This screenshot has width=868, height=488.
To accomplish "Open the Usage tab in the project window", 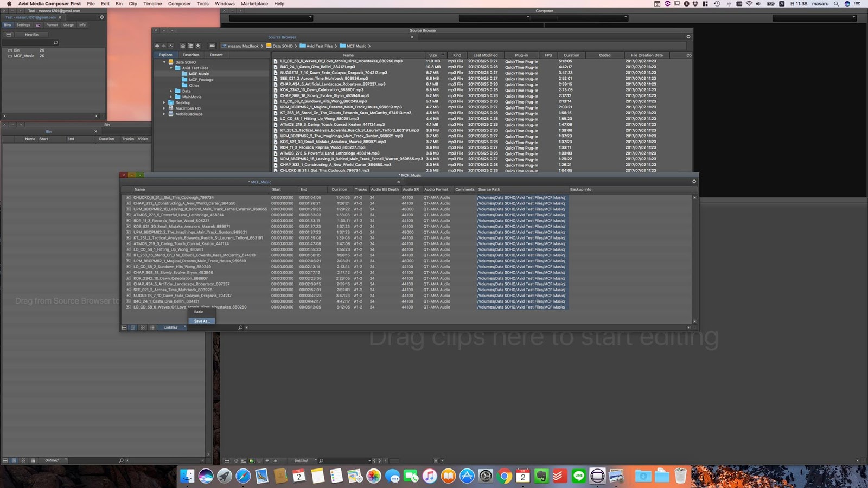I will 68,25.
